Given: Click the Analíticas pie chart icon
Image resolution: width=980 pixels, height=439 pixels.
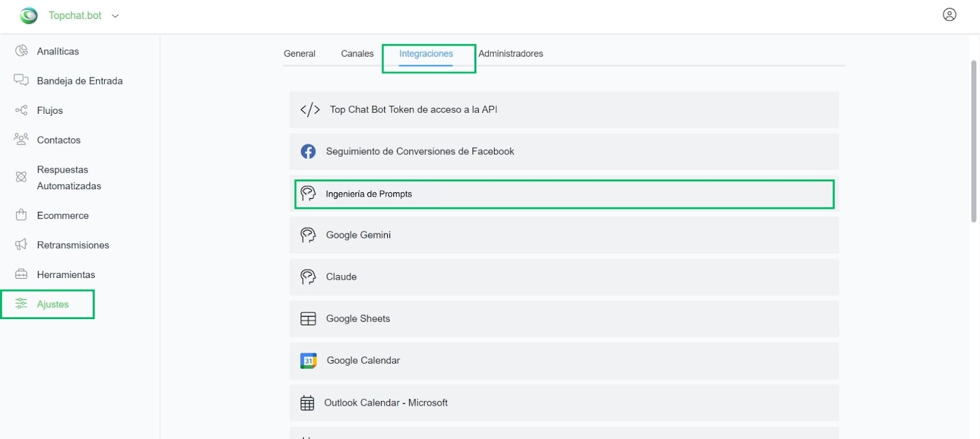Looking at the screenshot, I should point(21,51).
